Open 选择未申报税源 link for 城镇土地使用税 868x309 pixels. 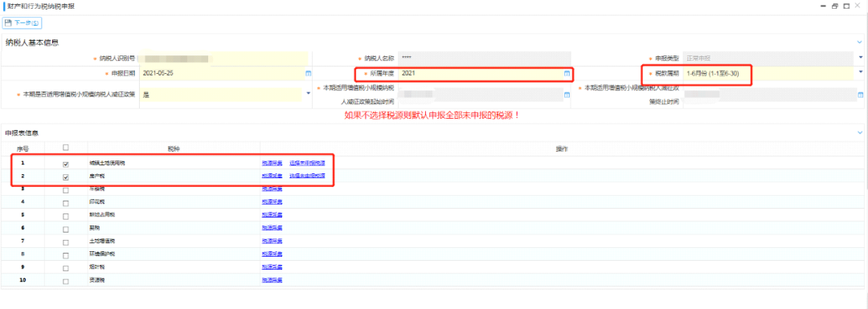click(x=307, y=163)
